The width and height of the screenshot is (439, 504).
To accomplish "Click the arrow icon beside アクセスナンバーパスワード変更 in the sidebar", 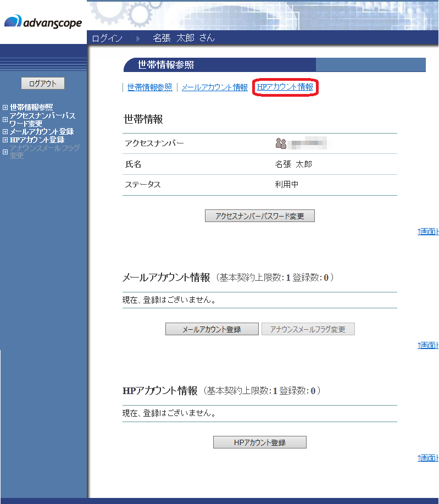I will pos(5,120).
